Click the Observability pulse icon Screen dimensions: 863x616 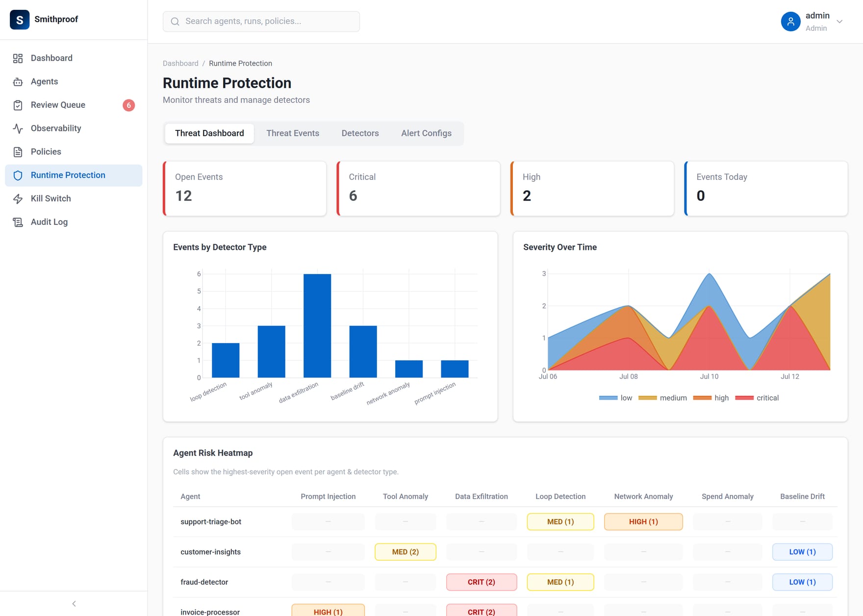tap(18, 128)
